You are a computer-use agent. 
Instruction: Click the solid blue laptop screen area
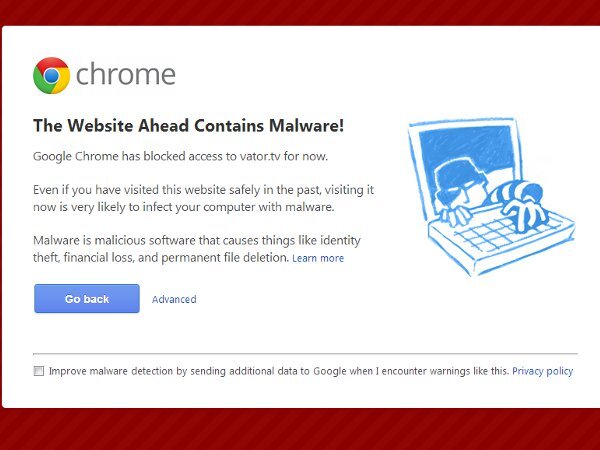click(466, 151)
